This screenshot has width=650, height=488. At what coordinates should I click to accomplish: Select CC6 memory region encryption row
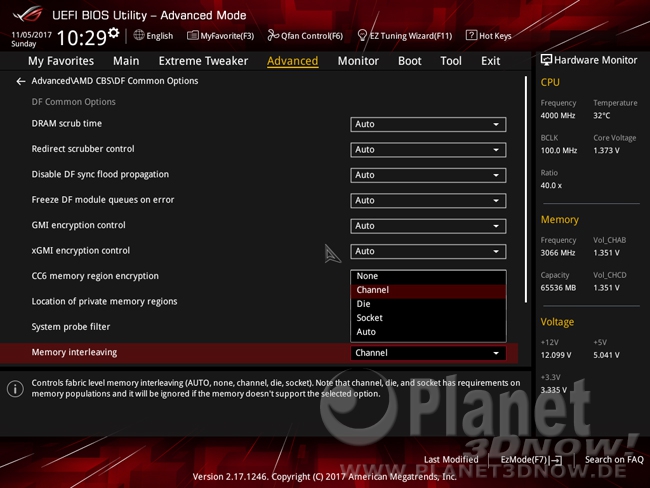point(95,276)
